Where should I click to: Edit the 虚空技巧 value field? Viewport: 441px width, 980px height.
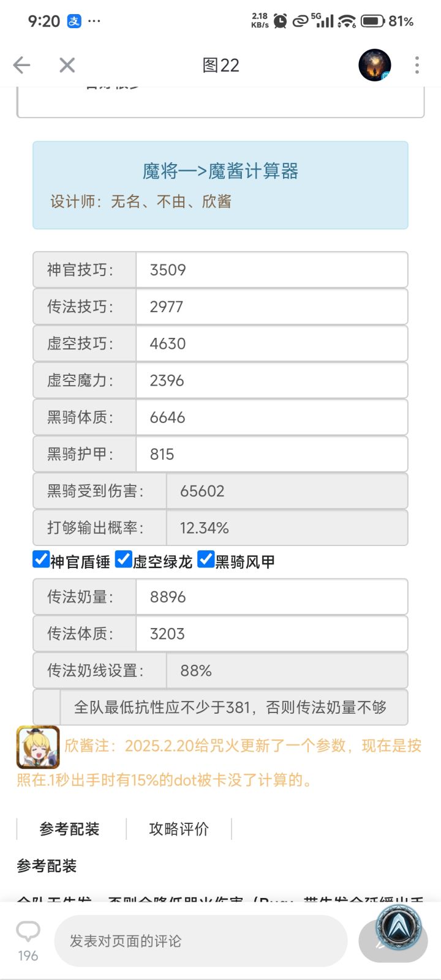click(271, 343)
